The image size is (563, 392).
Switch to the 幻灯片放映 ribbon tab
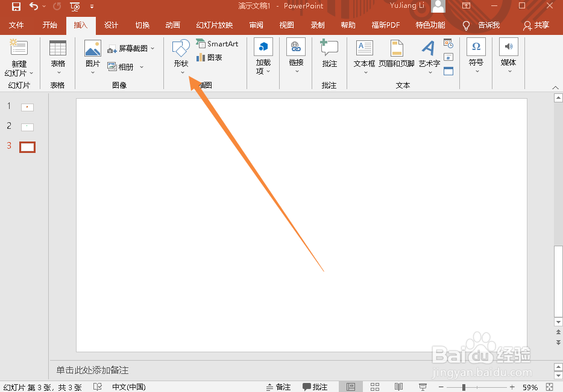tap(215, 25)
